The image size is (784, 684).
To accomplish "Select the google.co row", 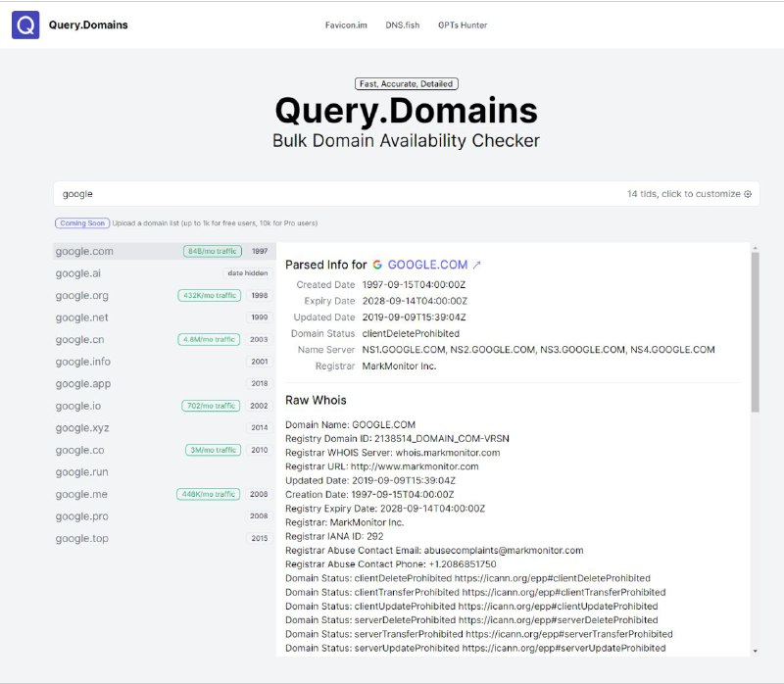I will pos(165,450).
